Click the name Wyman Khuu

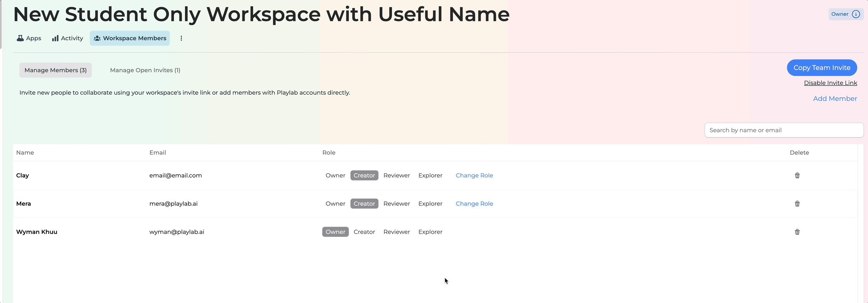coord(36,232)
